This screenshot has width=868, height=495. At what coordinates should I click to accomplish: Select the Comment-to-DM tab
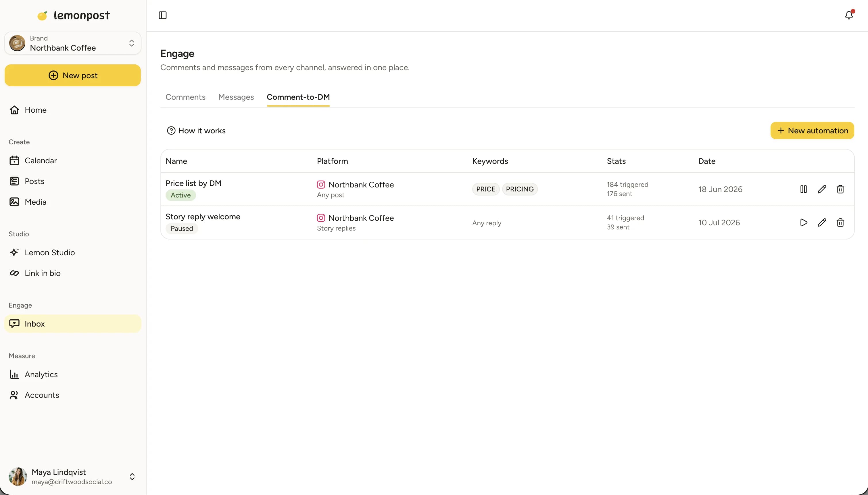(298, 97)
